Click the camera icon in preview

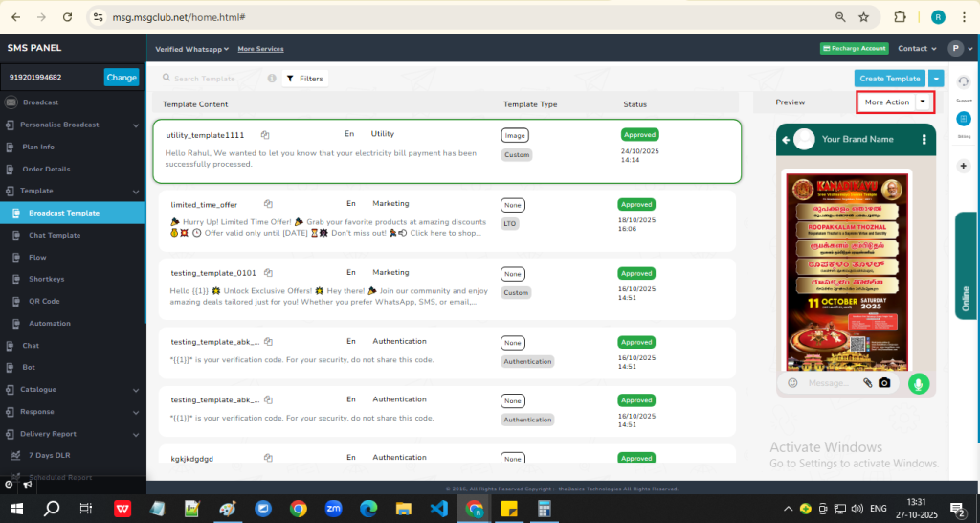click(x=885, y=383)
